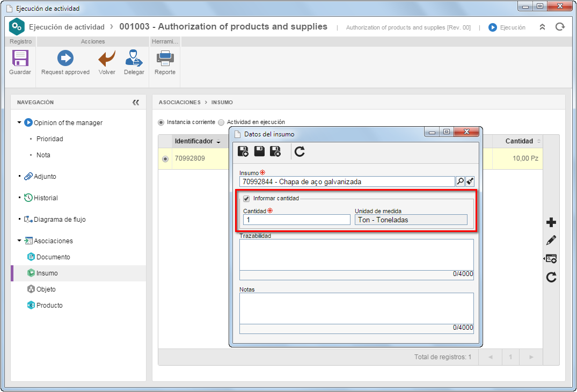The width and height of the screenshot is (577, 392).
Task: Click the save and new icon in dialog
Action: point(243,151)
